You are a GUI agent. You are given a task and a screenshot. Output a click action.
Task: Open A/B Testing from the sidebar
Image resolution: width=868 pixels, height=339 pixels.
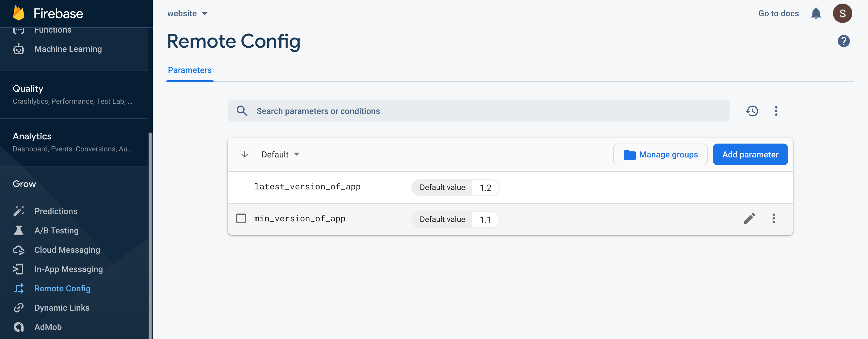pos(56,231)
